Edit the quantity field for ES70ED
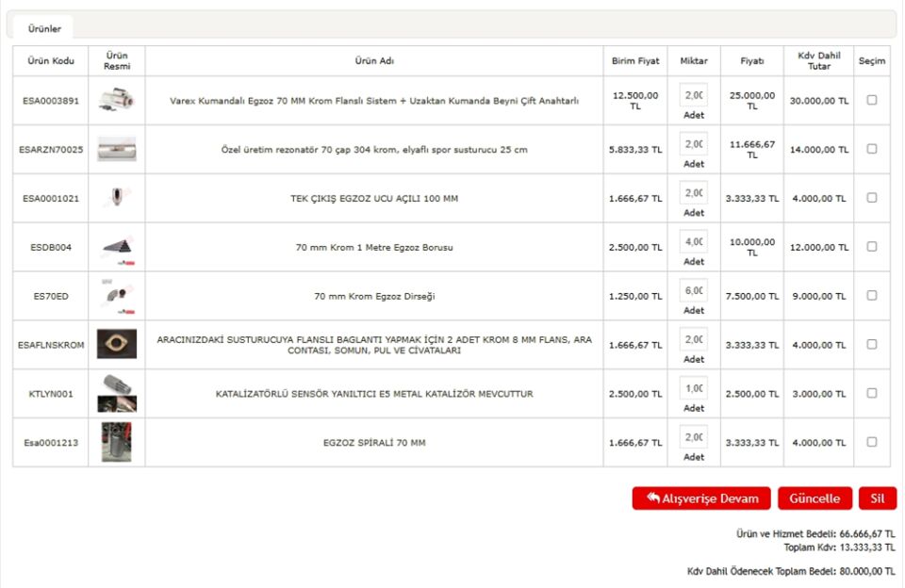This screenshot has height=588, width=905. click(x=693, y=291)
